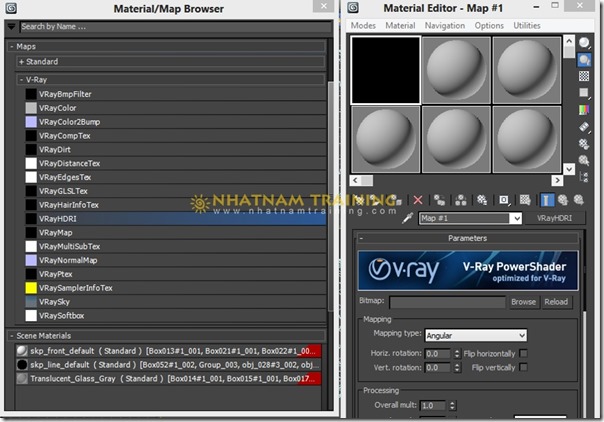Viewport: 604px width, 422px height.
Task: Open the browser options arrow beside search
Action: [x=11, y=27]
